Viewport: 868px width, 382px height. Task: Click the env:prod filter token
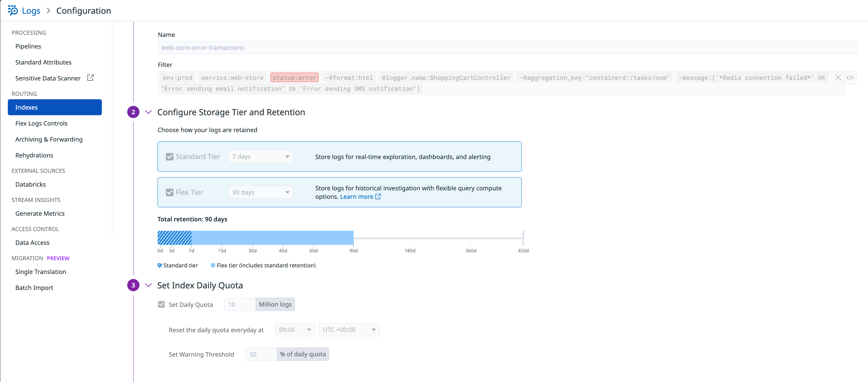[177, 78]
